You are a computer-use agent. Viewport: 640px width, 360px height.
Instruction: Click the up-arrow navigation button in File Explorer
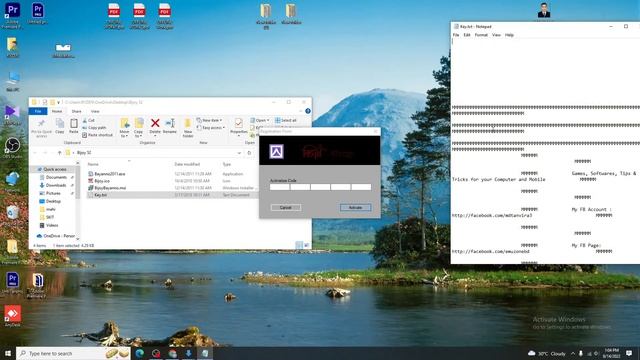click(x=60, y=153)
